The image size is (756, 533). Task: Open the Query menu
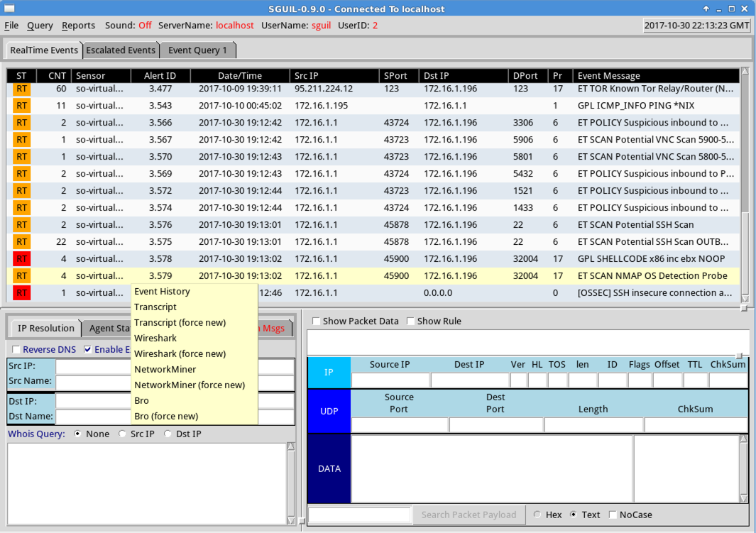(40, 26)
